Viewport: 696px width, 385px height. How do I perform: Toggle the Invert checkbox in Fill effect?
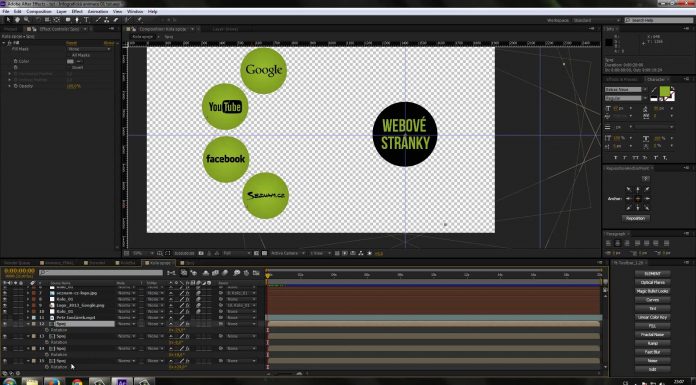(68, 67)
